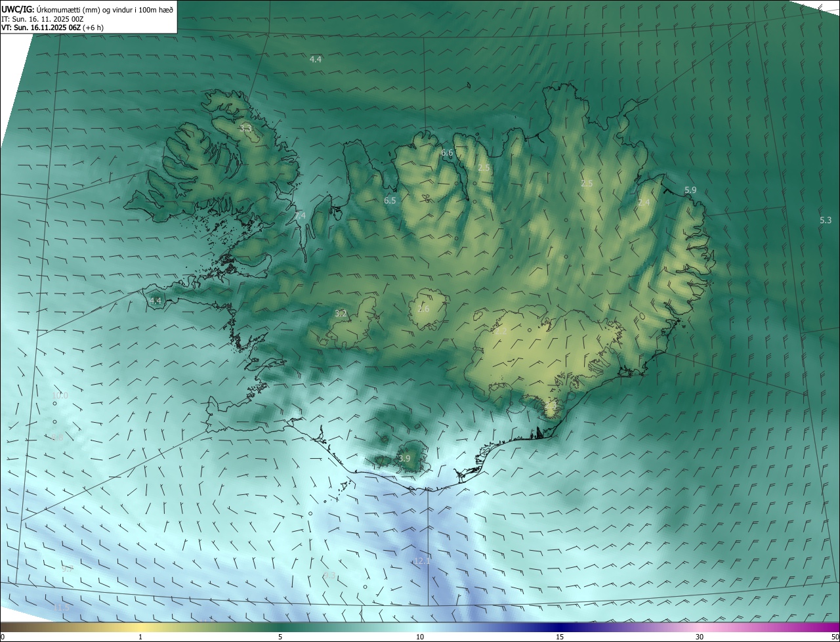The height and width of the screenshot is (642, 840).
Task: Click the 2.4 precipitation value label
Action: pos(644,202)
